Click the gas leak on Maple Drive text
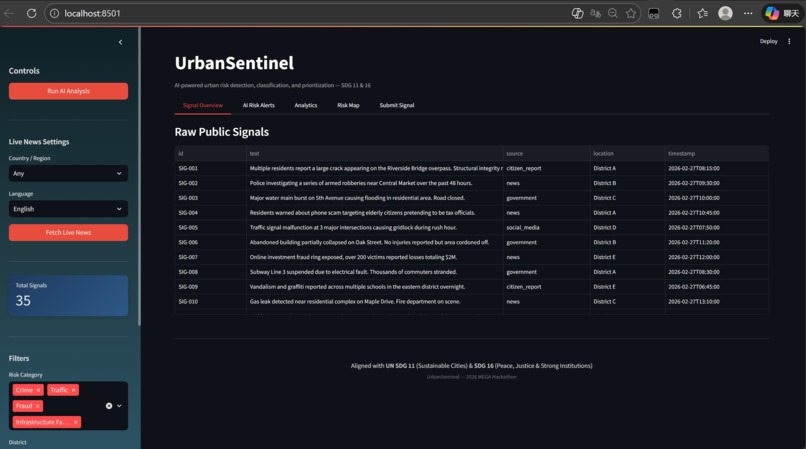 tap(355, 302)
